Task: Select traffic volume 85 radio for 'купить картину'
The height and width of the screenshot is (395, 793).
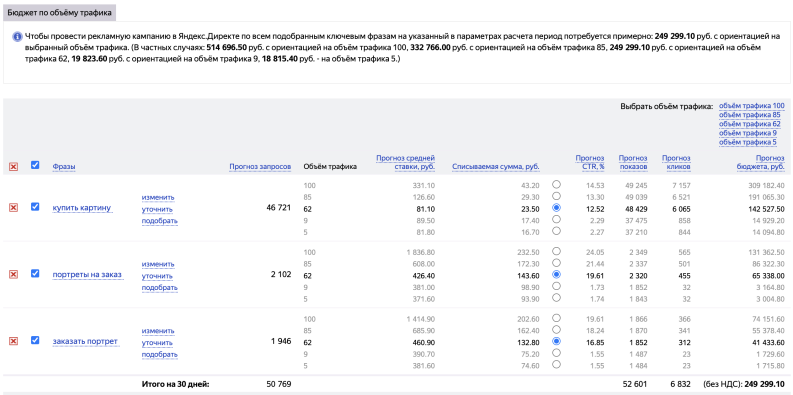Action: point(556,196)
